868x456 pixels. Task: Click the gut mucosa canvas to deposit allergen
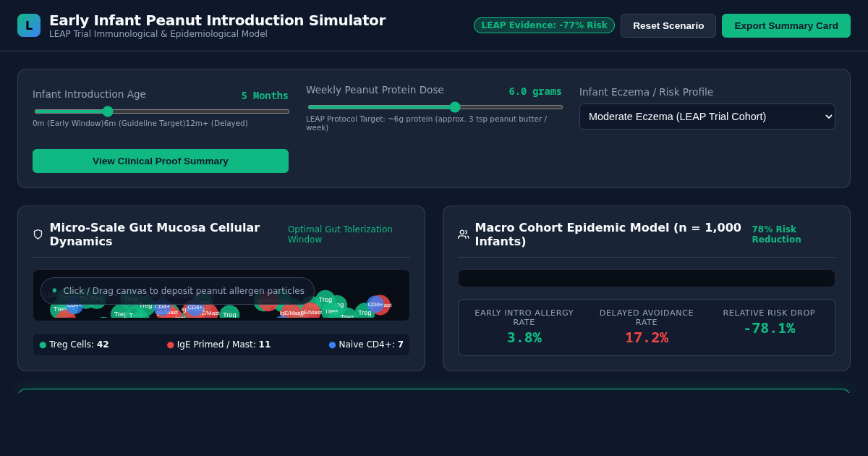[221, 295]
